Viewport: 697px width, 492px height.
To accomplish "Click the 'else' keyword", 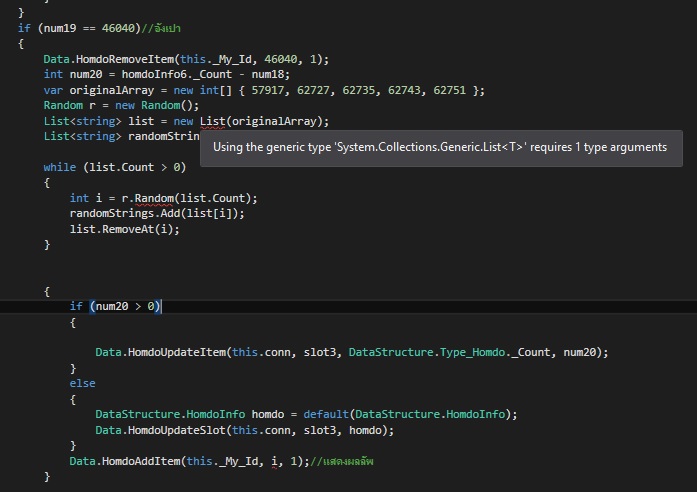I will coord(82,383).
